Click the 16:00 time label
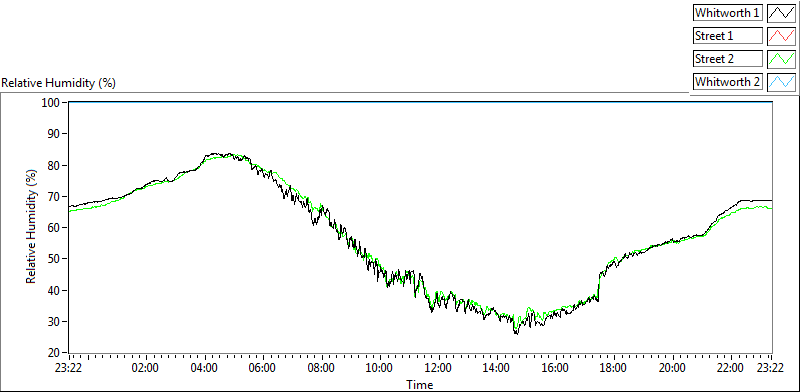Viewport: 800px width, 392px height. click(x=555, y=368)
